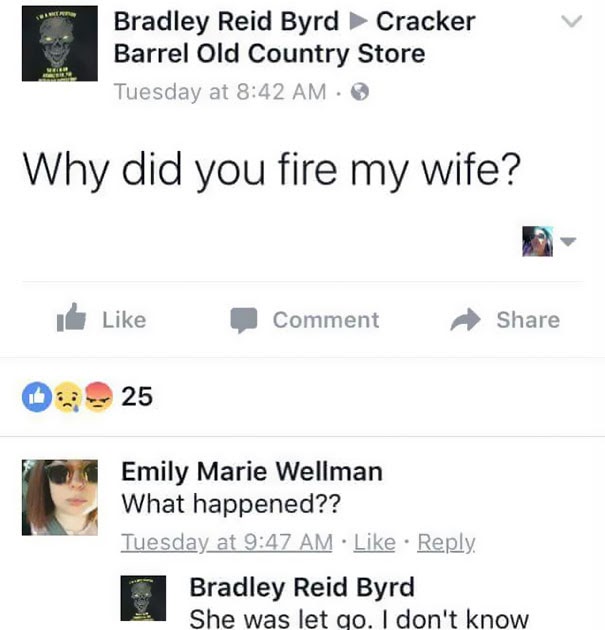Tap the Share arrow icon
Image resolution: width=605 pixels, height=630 pixels.
(x=465, y=320)
